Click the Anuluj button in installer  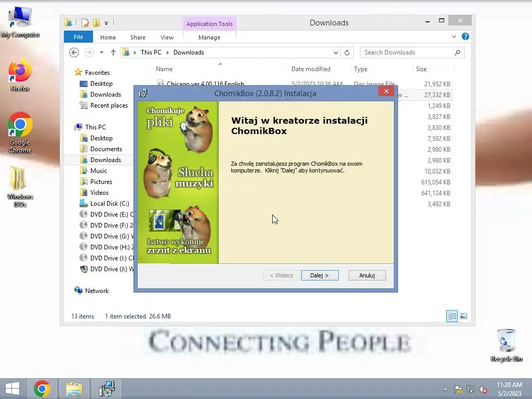pyautogui.click(x=367, y=275)
